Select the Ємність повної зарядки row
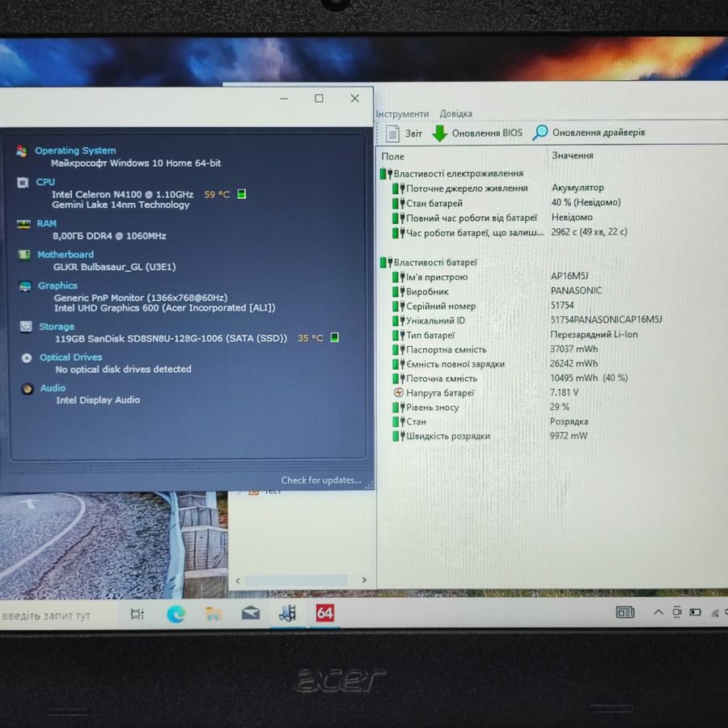The width and height of the screenshot is (728, 728). [495, 364]
